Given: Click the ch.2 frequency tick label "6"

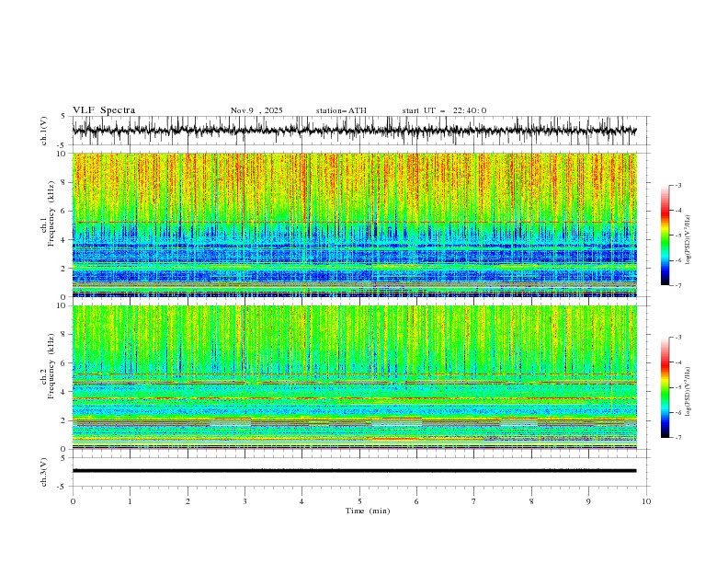Looking at the screenshot, I should click(x=64, y=363).
